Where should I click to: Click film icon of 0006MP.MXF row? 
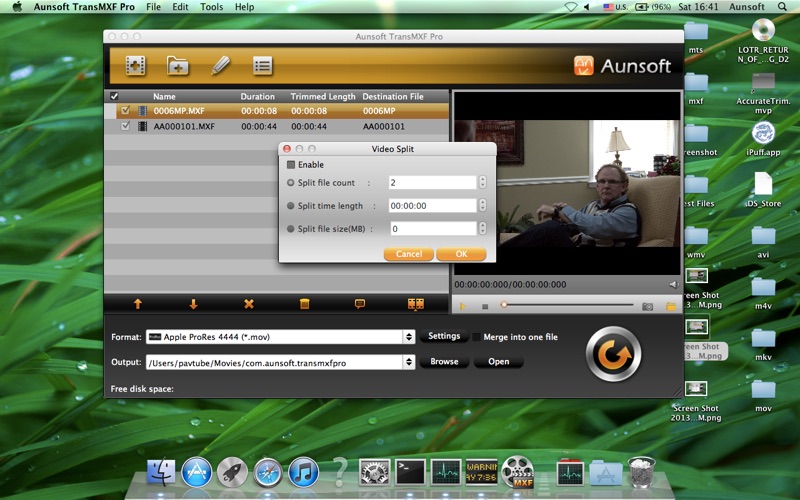point(142,111)
